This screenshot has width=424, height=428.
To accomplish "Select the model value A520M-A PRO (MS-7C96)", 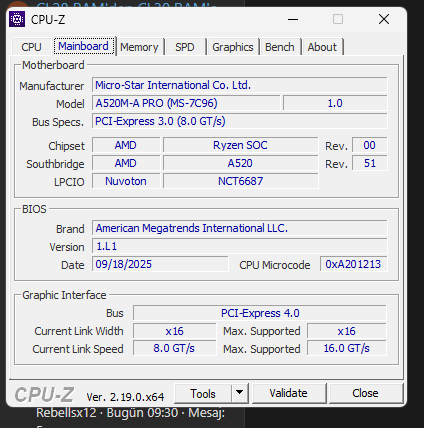I will (186, 103).
